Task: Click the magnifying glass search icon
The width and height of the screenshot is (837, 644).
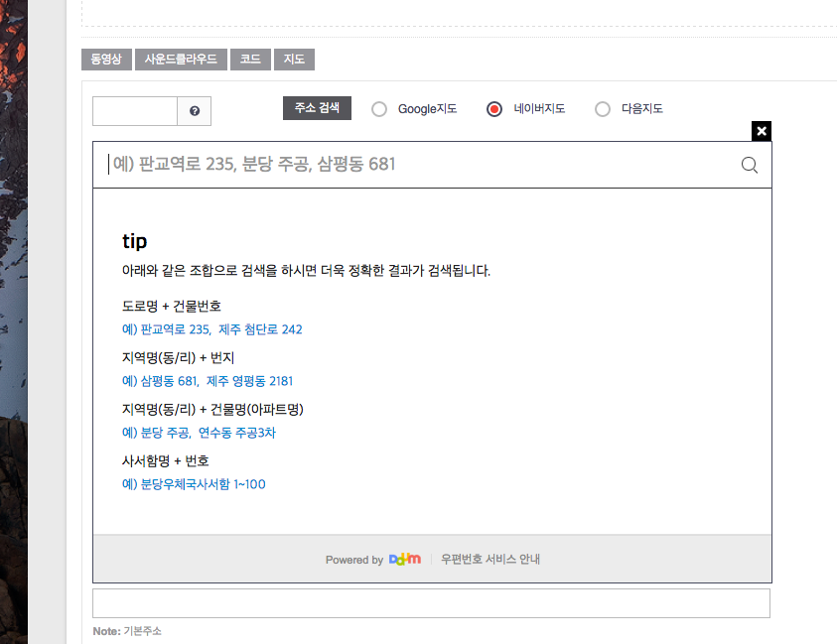Action: [750, 165]
